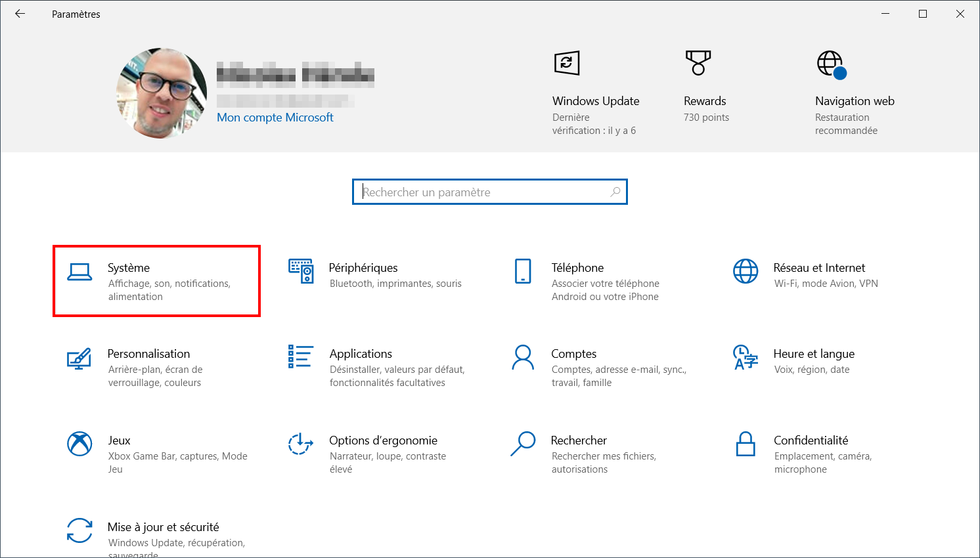Open the Rewards medal icon
980x558 pixels.
tap(698, 63)
